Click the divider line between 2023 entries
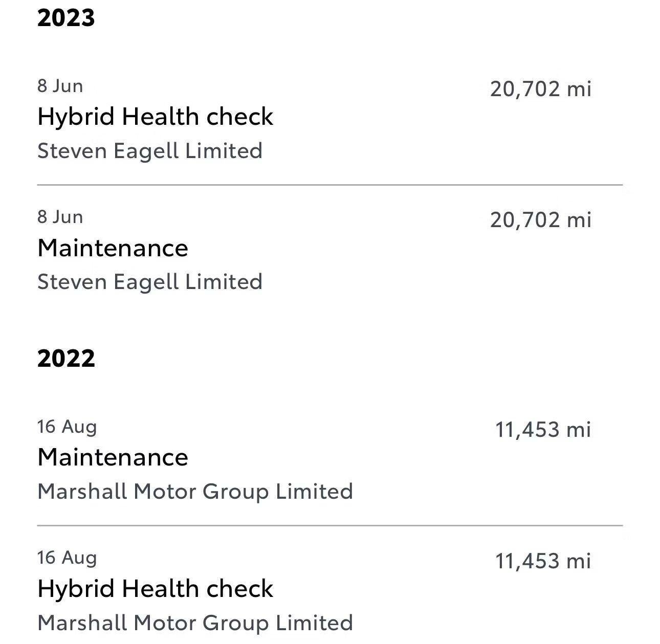 coord(329,185)
